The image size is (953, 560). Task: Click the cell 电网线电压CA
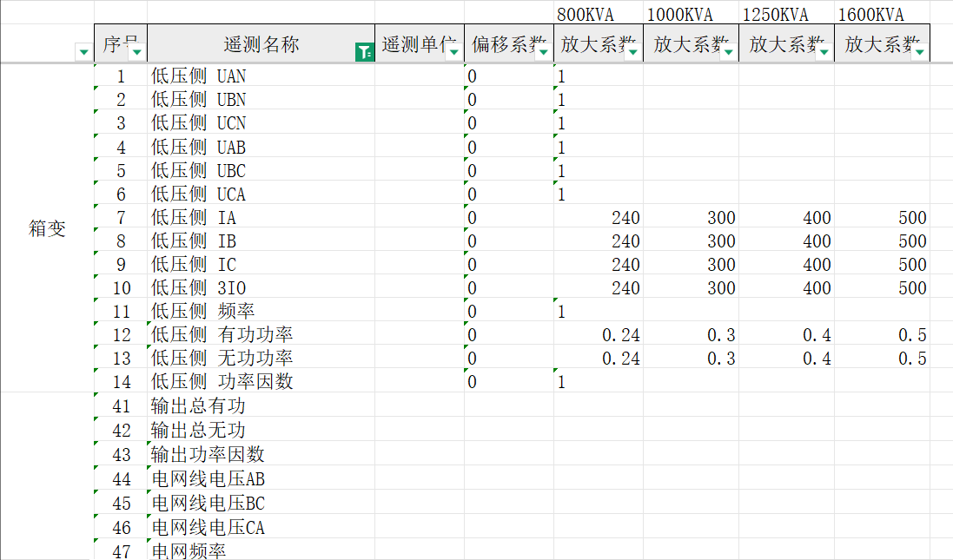point(261,527)
